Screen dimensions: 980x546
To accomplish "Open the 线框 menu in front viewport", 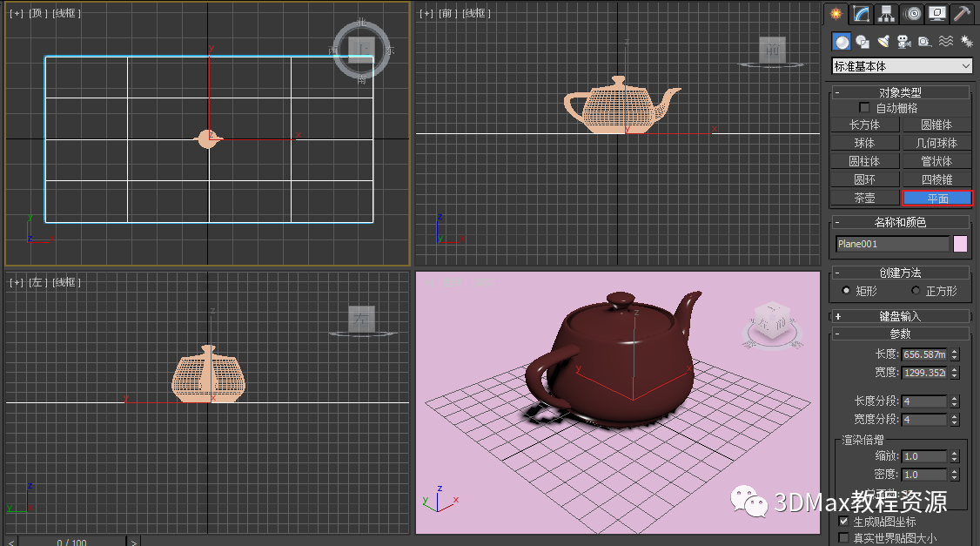I will pos(476,13).
